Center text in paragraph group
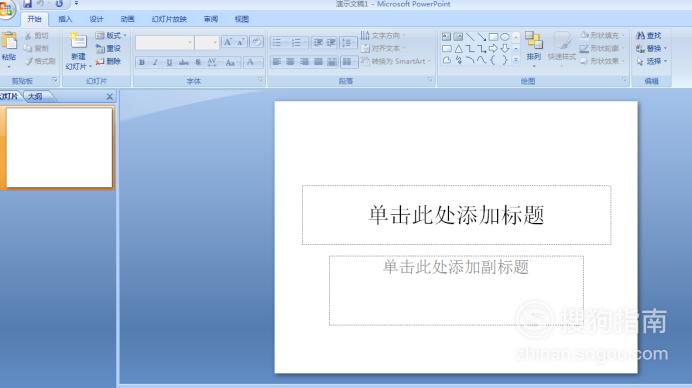The width and height of the screenshot is (692, 388). pos(290,62)
